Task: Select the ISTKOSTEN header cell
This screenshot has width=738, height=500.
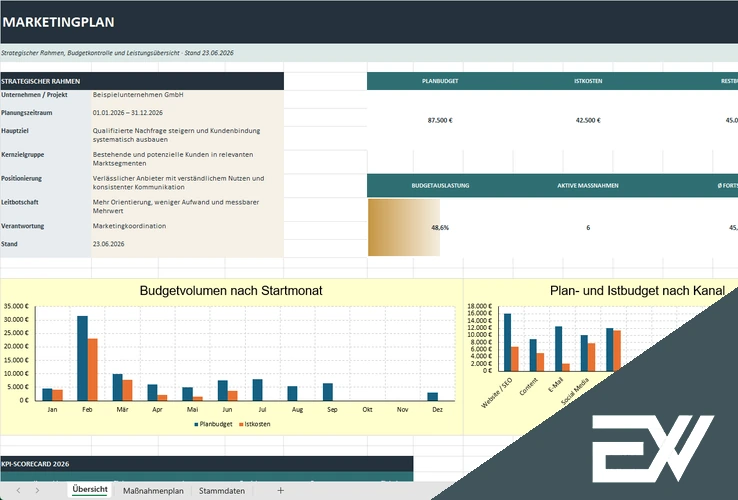Action: 588,81
